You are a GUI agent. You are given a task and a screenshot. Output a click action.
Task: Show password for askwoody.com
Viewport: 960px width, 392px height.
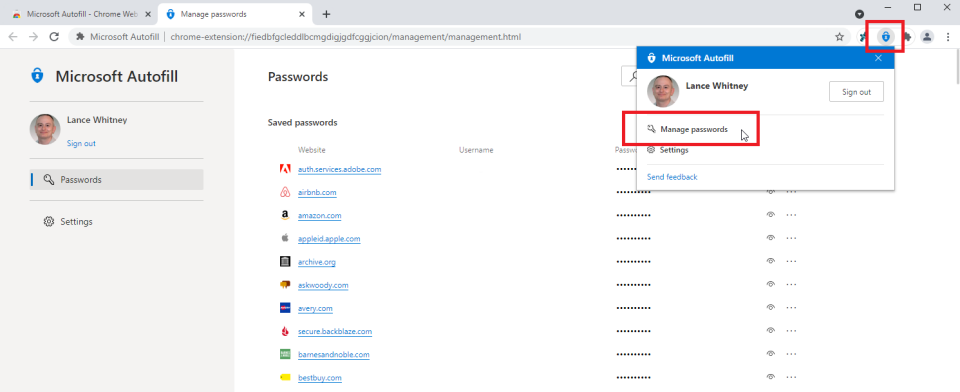771,285
